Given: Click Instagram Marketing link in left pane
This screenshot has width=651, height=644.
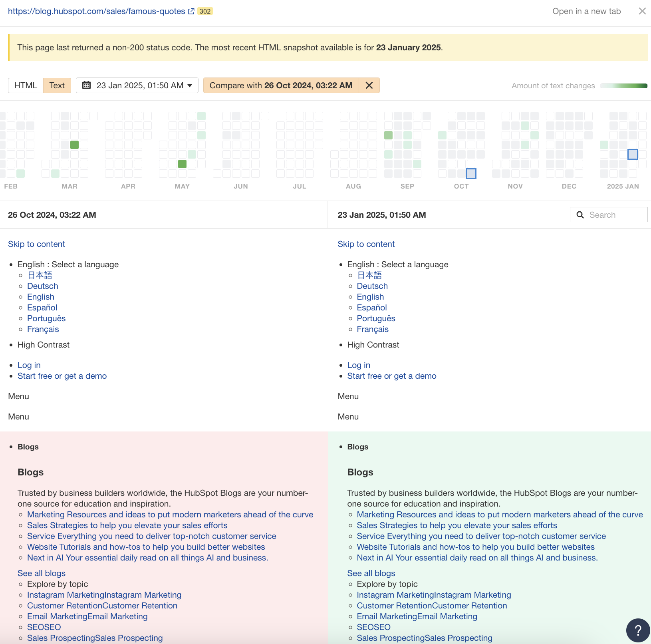Looking at the screenshot, I should click(104, 595).
